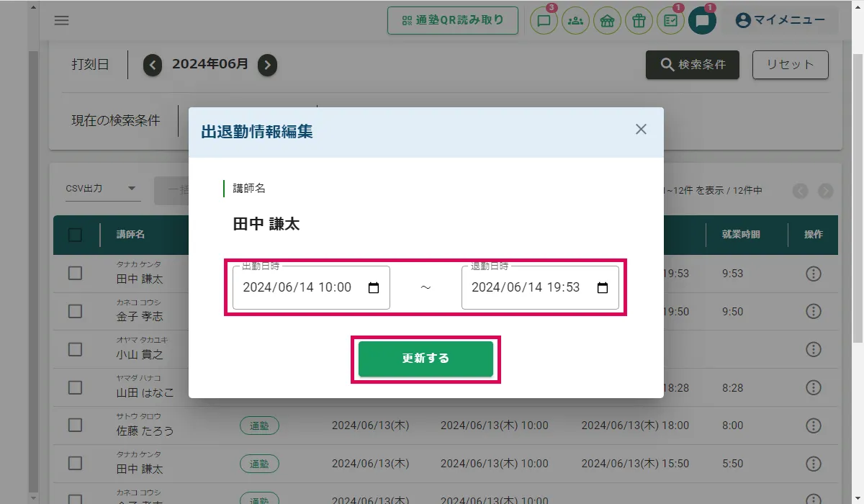The image size is (864, 504).
Task: Check the box for 田中 謙太 5:50 row
Action: tap(75, 464)
